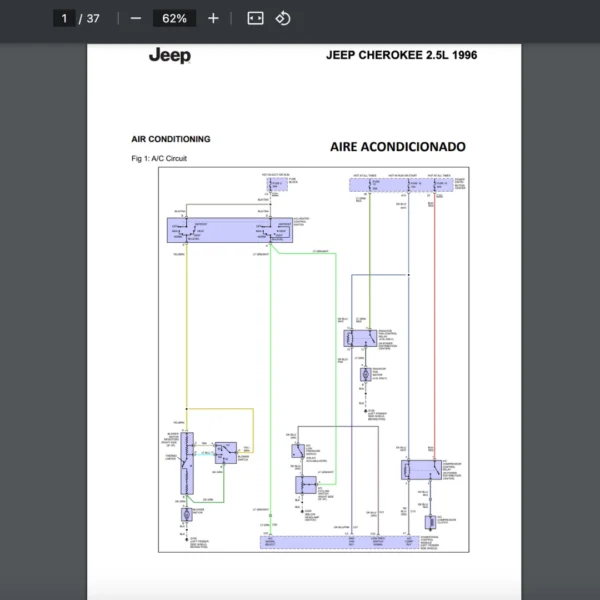This screenshot has height=600, width=600.
Task: Click the Jeep logo on the page
Action: click(x=169, y=55)
